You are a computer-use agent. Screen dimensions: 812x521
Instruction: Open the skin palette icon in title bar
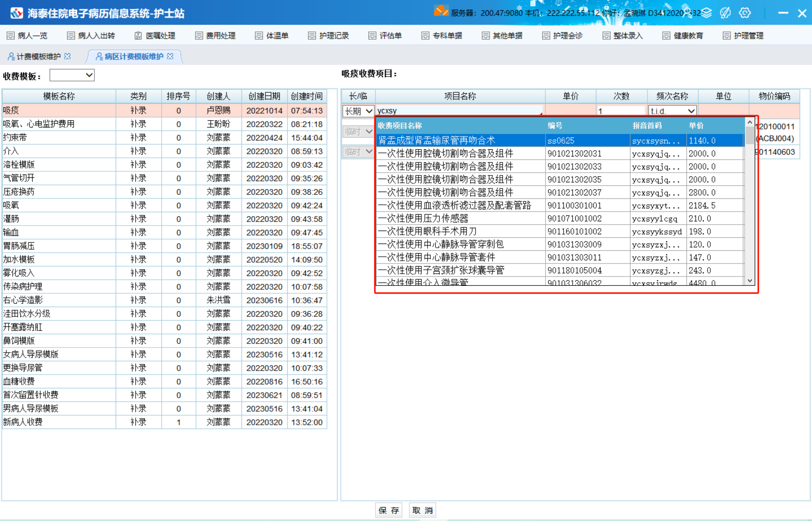(725, 13)
